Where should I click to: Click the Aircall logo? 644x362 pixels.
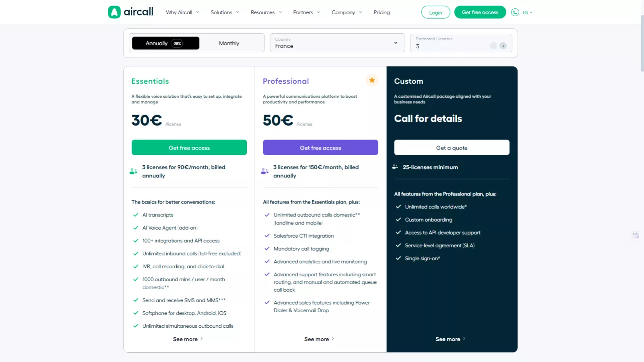130,12
